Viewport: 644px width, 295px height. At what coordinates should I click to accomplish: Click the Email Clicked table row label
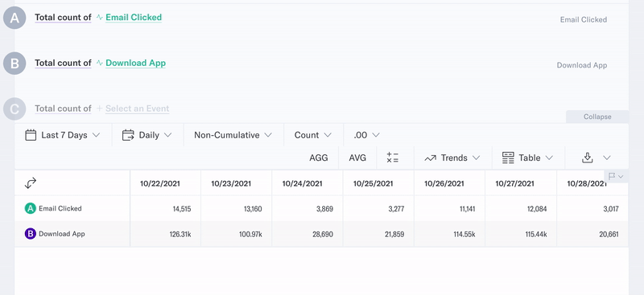(60, 208)
